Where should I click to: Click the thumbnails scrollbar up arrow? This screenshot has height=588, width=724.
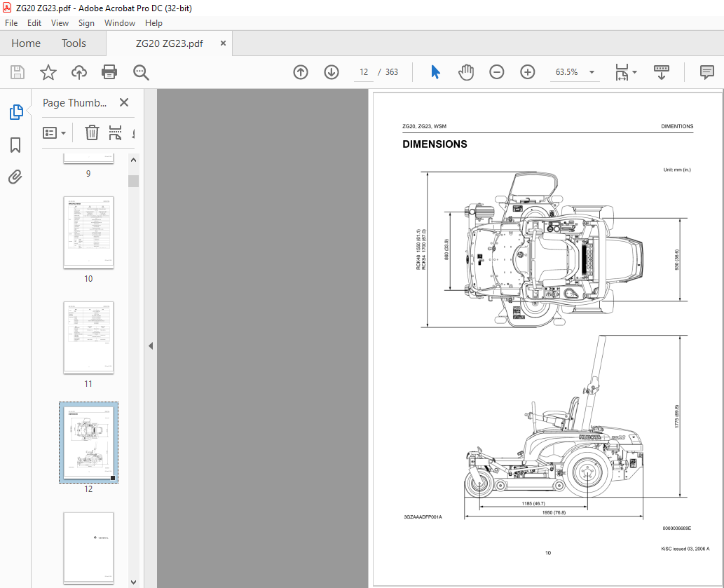pyautogui.click(x=133, y=160)
